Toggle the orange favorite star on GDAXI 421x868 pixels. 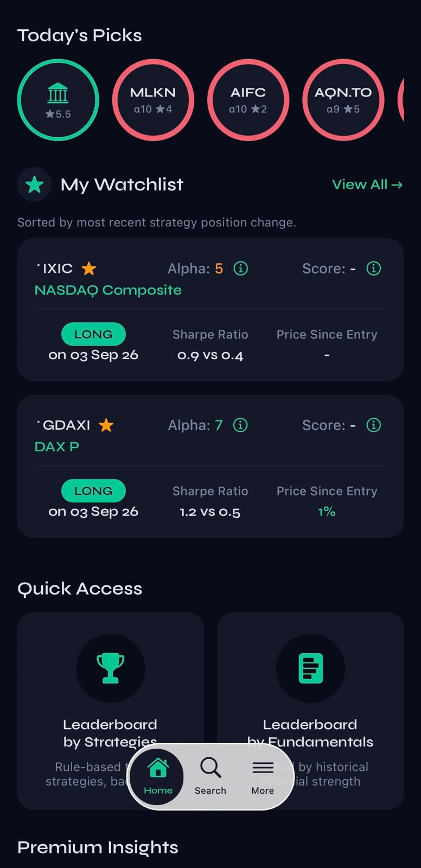click(106, 425)
